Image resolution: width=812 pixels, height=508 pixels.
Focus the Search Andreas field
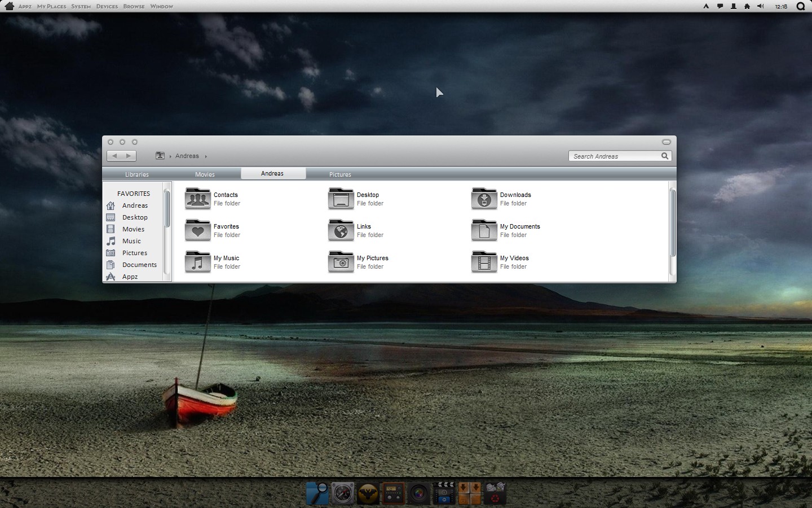620,156
